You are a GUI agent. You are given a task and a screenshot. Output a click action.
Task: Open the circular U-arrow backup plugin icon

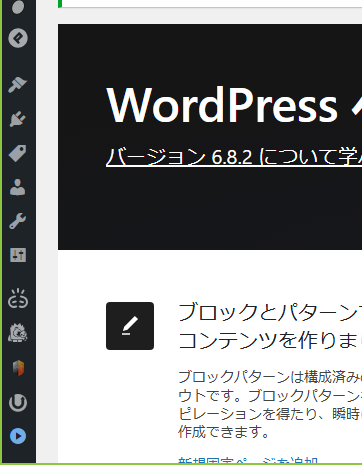tap(18, 403)
